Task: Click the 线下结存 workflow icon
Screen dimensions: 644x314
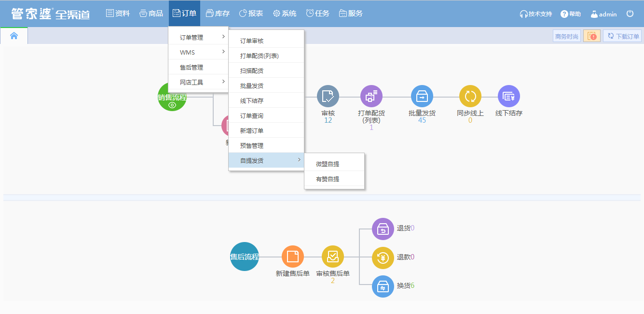Action: point(509,96)
